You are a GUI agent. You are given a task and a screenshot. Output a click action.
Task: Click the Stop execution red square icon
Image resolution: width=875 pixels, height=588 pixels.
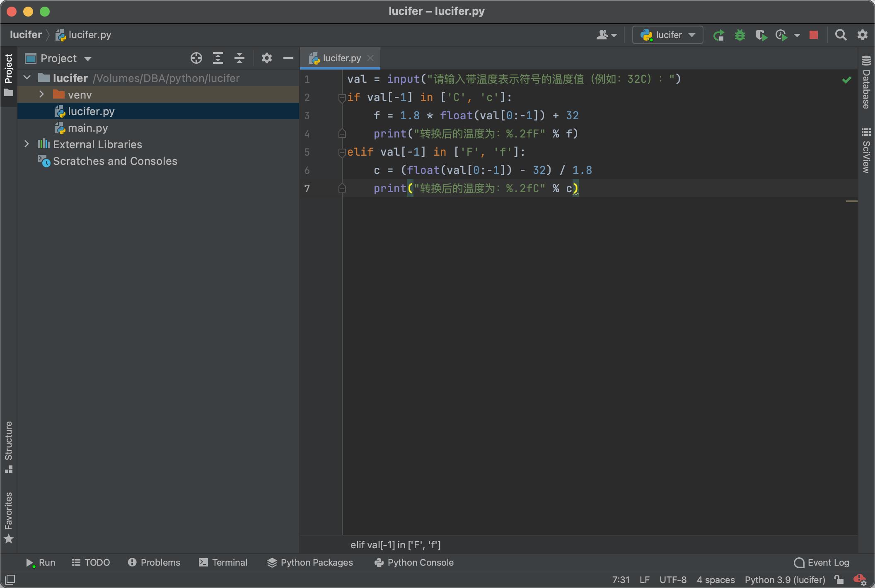coord(812,34)
